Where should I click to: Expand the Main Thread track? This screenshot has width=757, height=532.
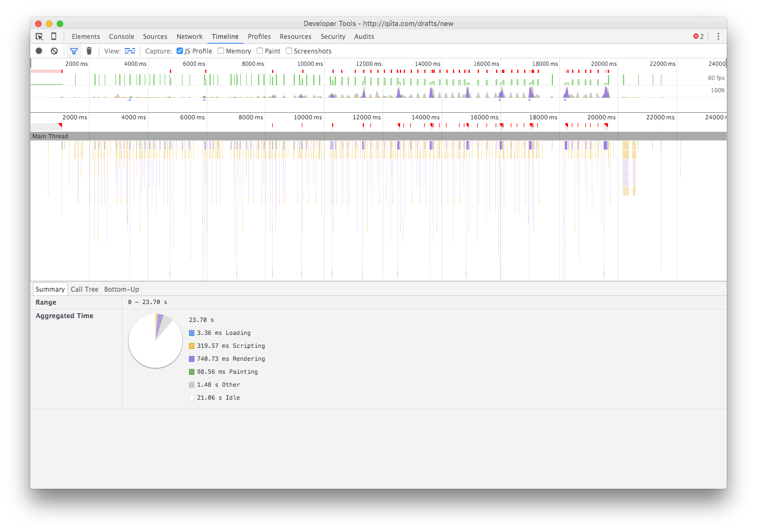coord(50,136)
